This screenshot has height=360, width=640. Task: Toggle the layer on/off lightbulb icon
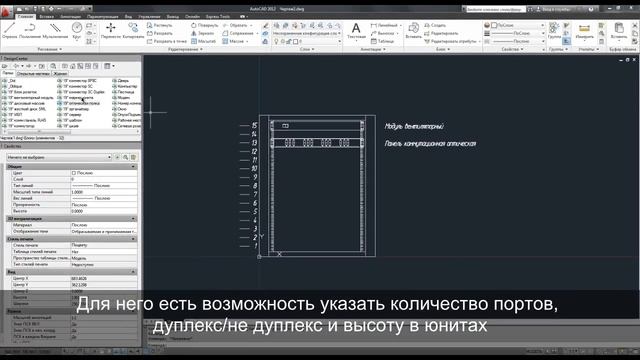(276, 41)
